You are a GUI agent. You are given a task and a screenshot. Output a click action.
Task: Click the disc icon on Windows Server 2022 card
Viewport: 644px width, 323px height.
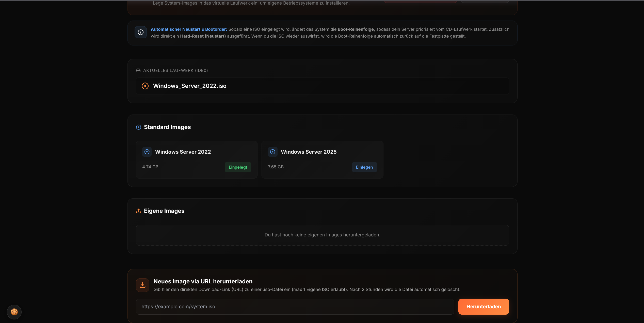pos(147,152)
